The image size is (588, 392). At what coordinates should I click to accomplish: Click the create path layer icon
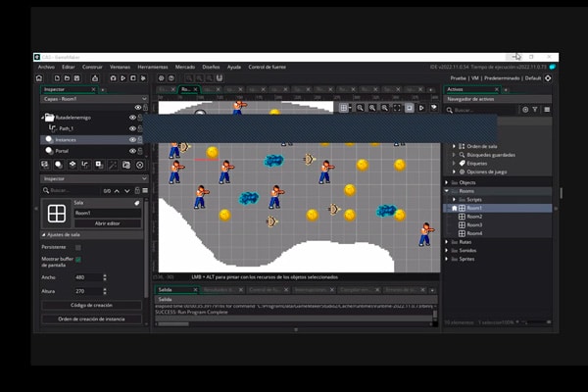[85, 165]
